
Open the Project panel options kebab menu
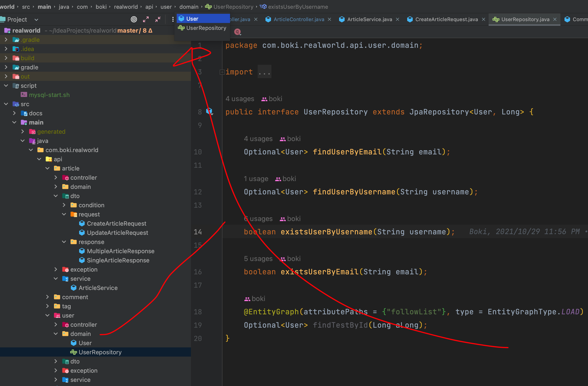[173, 19]
